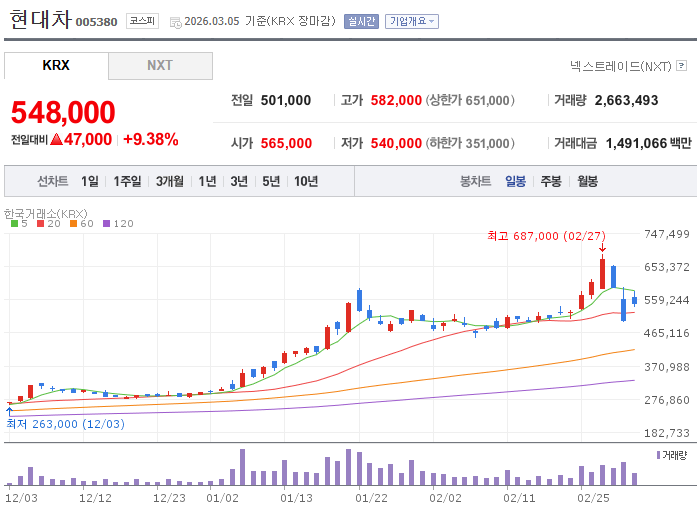Select the 1주일 line chart period
697x510 pixels.
point(127,181)
